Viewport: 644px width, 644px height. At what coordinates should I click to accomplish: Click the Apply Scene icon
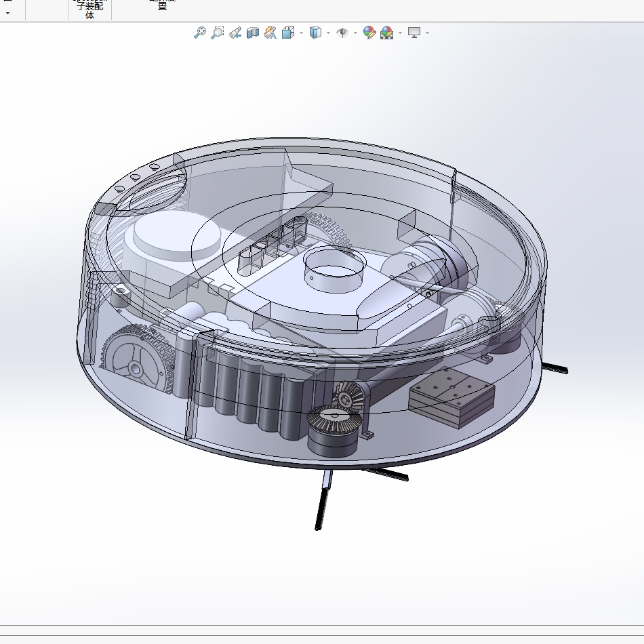tap(387, 33)
